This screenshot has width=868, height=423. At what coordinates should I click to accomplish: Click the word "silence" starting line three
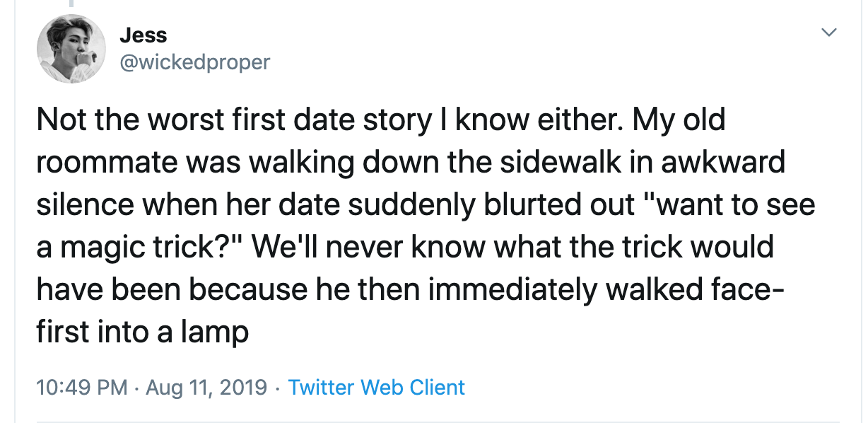(83, 204)
